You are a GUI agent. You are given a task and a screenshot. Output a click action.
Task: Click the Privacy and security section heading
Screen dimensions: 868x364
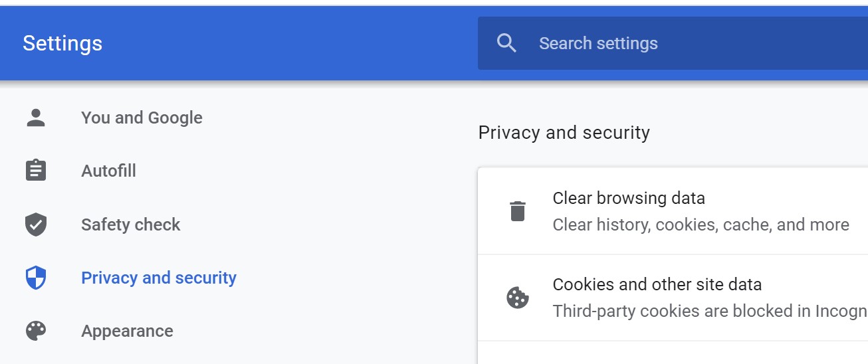(564, 132)
